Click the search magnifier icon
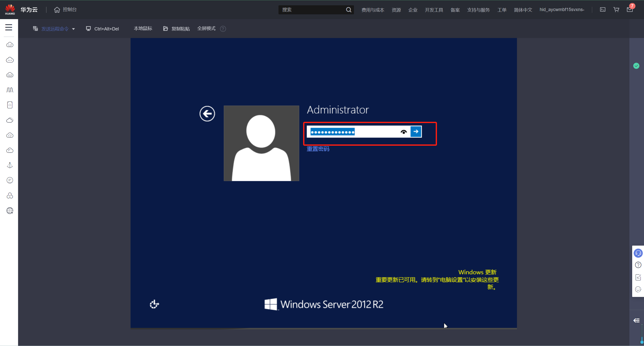644x346 pixels. point(348,10)
